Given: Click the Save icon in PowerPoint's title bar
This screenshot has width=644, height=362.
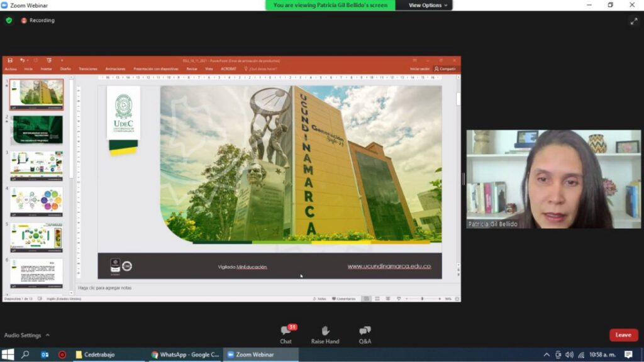Looking at the screenshot, I should (10, 60).
